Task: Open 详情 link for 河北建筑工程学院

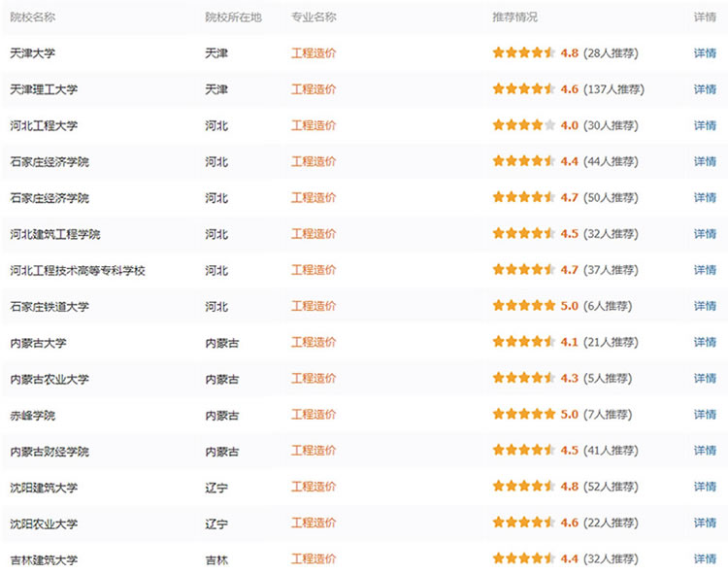Action: [x=705, y=234]
